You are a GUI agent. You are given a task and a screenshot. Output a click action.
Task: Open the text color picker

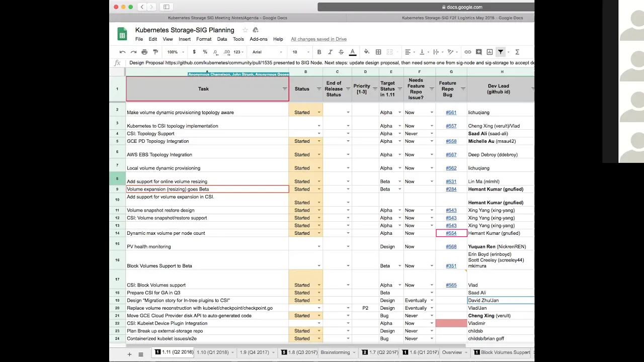click(x=353, y=52)
